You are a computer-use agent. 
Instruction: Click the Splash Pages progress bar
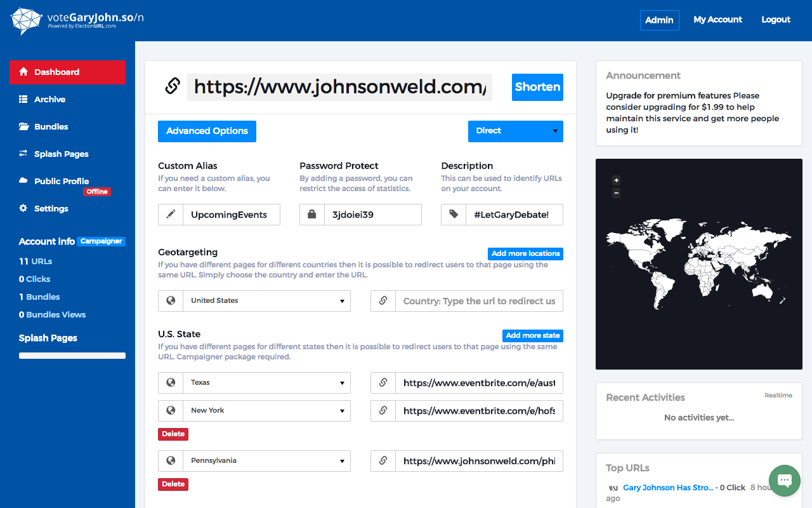[72, 356]
